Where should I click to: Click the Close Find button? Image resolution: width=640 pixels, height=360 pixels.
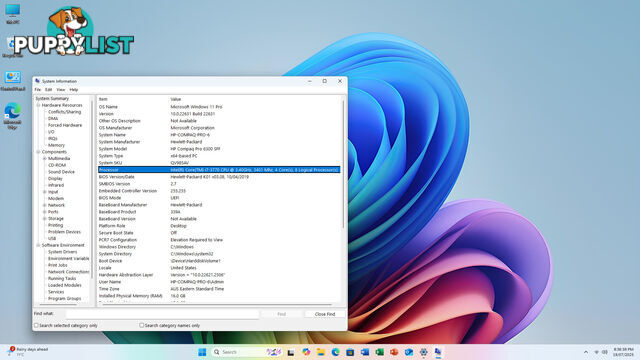point(325,314)
